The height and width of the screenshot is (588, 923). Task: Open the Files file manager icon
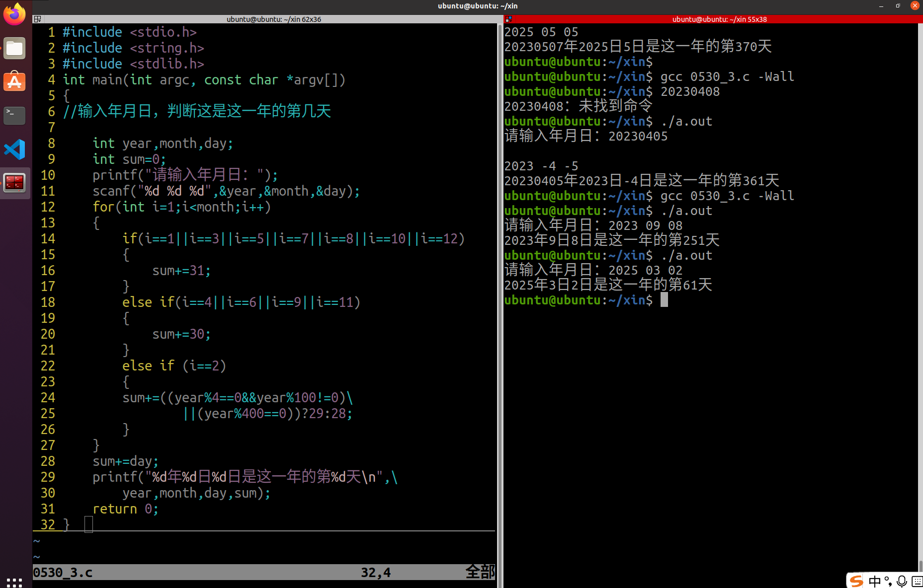pyautogui.click(x=14, y=48)
